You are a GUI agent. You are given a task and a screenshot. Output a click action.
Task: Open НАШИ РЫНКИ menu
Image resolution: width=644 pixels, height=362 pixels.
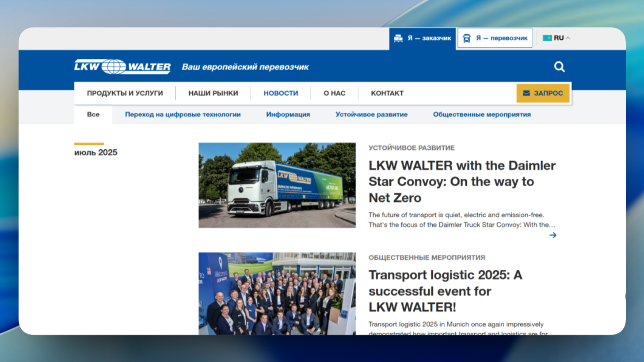(x=213, y=93)
